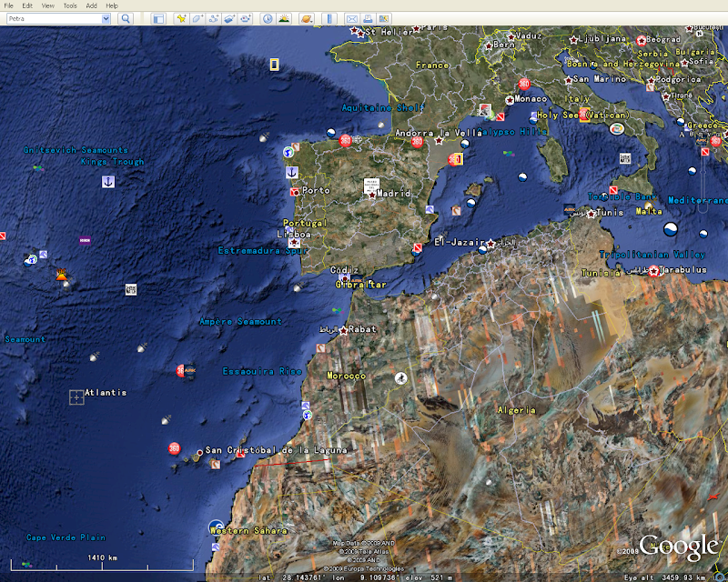Select the Add Polygon tool
728x582 pixels.
click(x=197, y=18)
